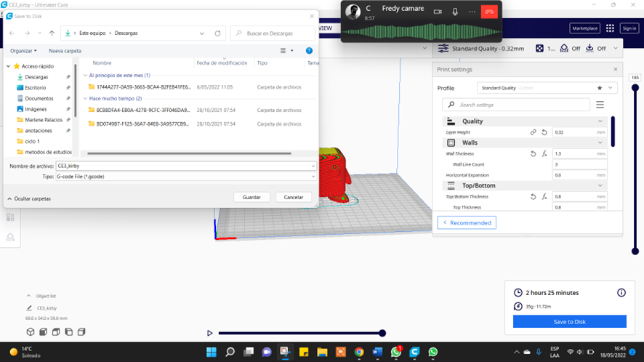
Task: Click the Search settings field
Action: pos(516,105)
